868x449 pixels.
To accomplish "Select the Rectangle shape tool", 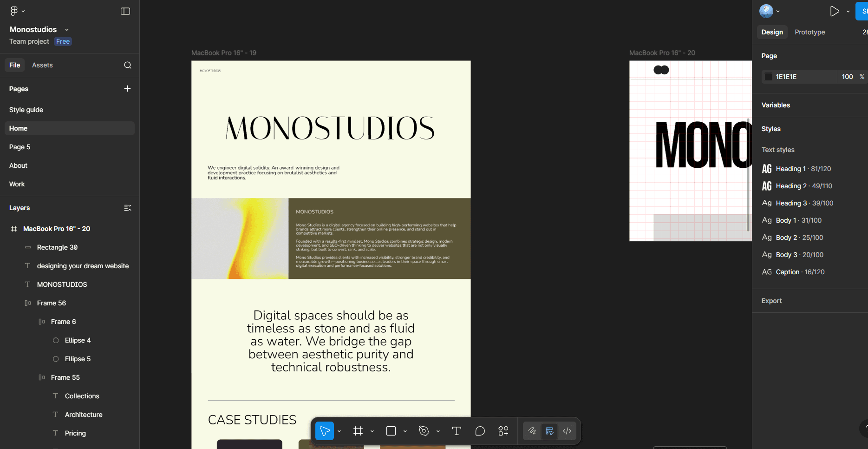I will coord(391,431).
